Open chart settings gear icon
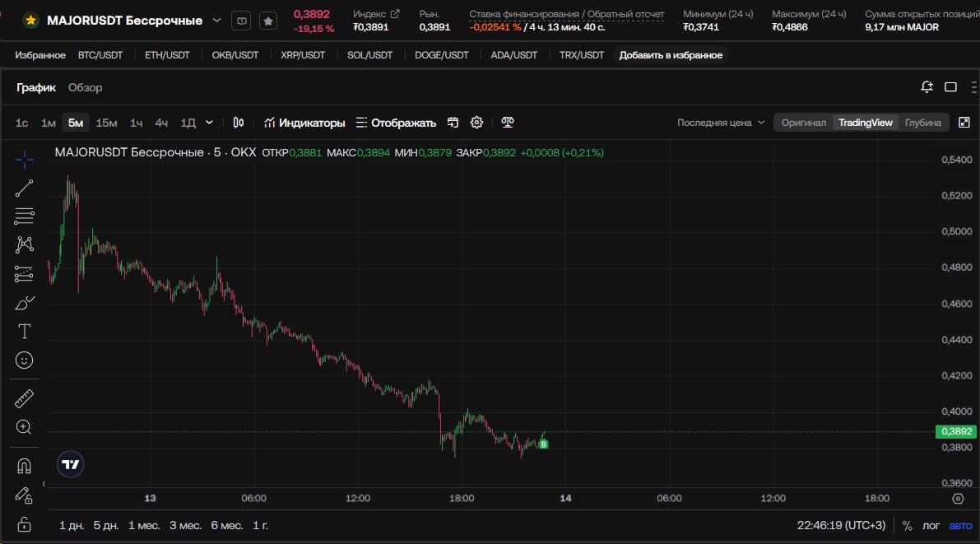This screenshot has height=544, width=980. click(x=477, y=123)
